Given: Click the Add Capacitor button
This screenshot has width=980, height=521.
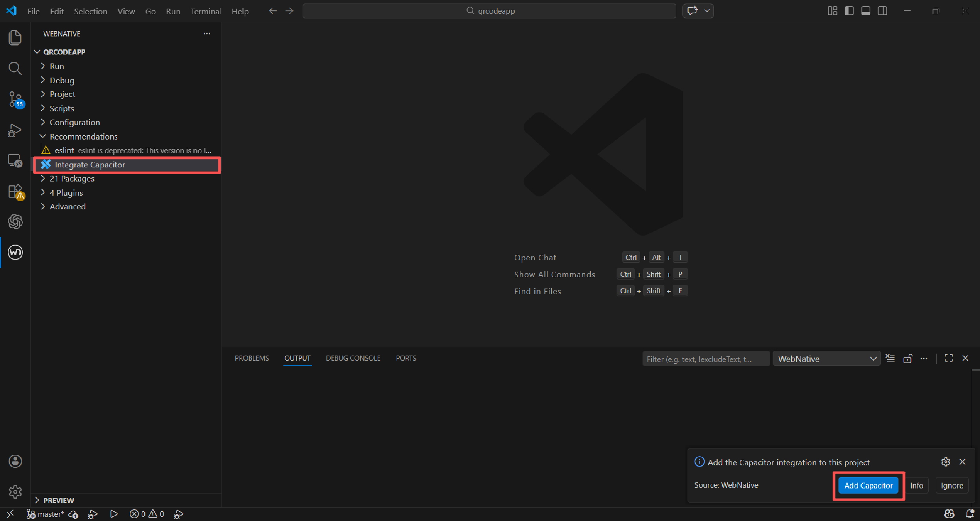Looking at the screenshot, I should pyautogui.click(x=868, y=485).
